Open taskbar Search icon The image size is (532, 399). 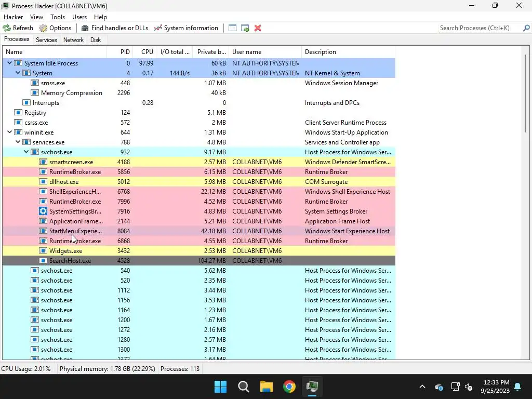pyautogui.click(x=244, y=387)
